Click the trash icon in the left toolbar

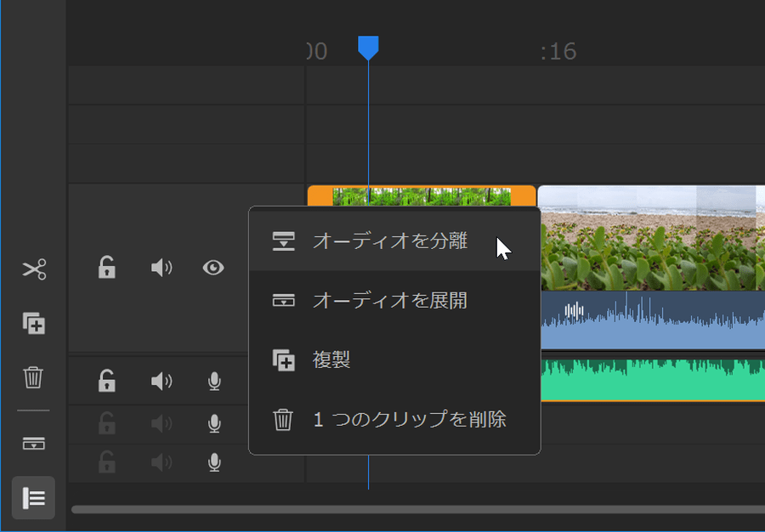click(x=34, y=376)
